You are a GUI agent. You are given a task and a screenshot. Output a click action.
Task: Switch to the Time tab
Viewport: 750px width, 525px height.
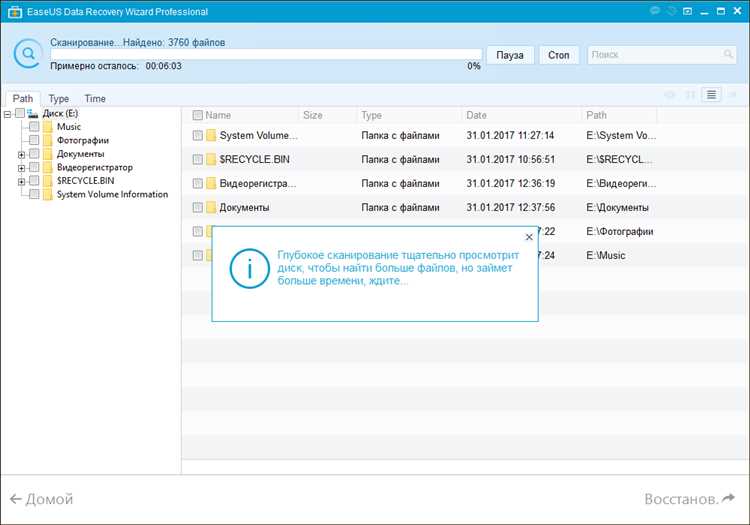(95, 98)
